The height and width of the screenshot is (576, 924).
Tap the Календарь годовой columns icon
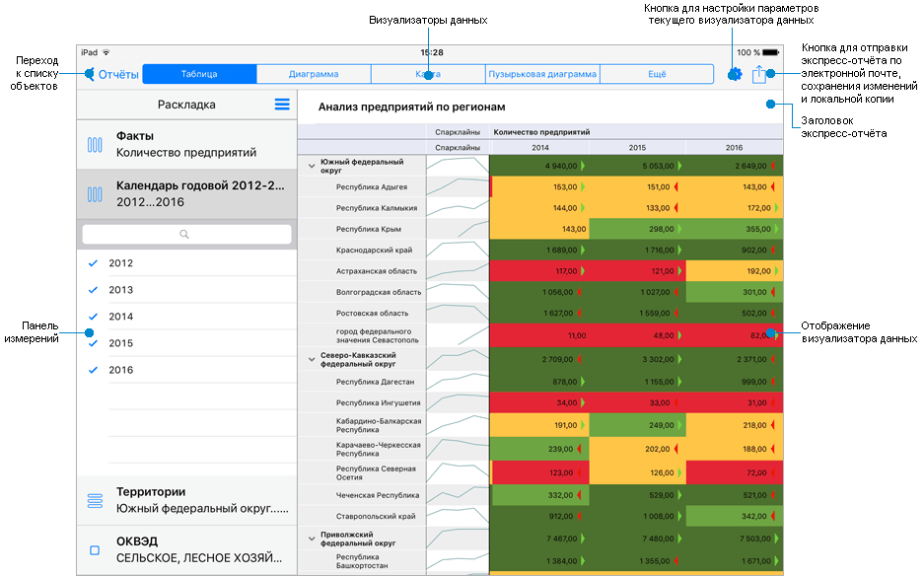coord(95,194)
